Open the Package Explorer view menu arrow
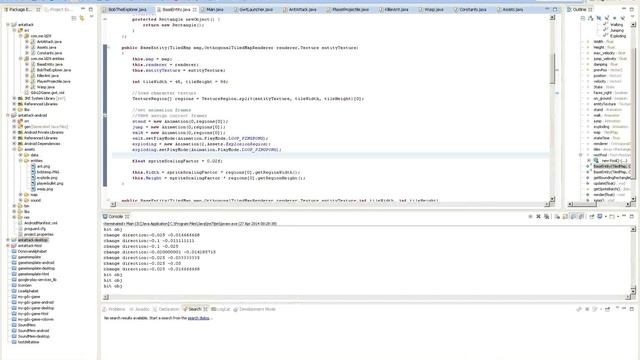This screenshot has width=640, height=360. click(x=91, y=17)
